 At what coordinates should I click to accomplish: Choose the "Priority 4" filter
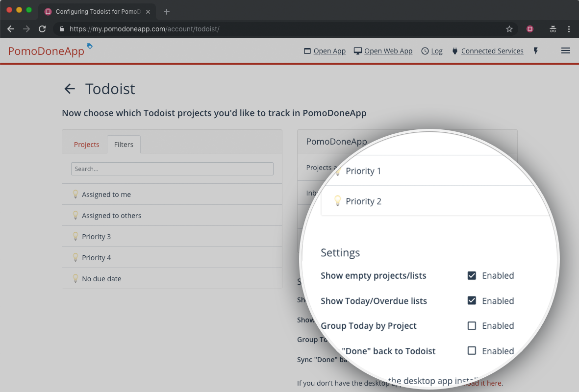172,257
